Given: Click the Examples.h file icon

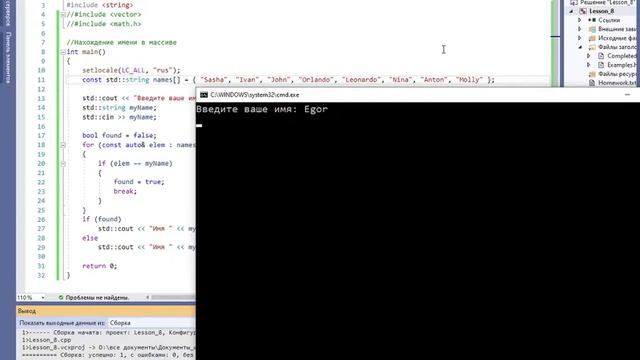Looking at the screenshot, I should [601, 65].
